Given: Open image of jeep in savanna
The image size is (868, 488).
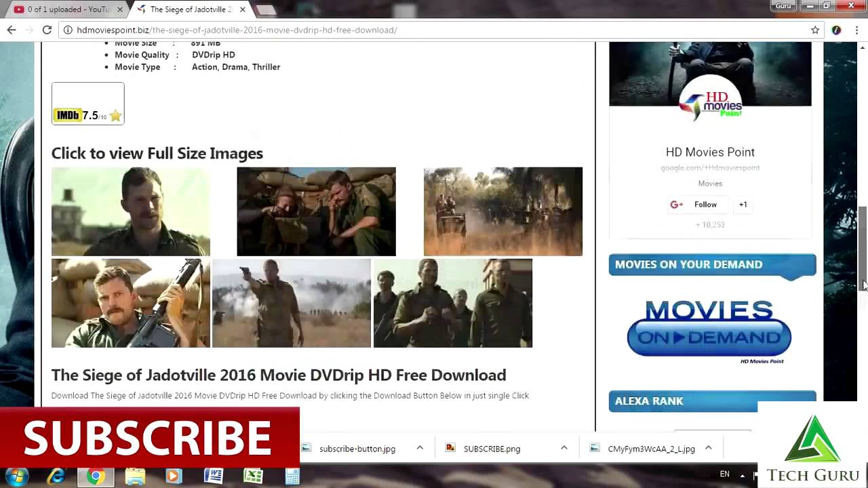Looking at the screenshot, I should pos(502,211).
